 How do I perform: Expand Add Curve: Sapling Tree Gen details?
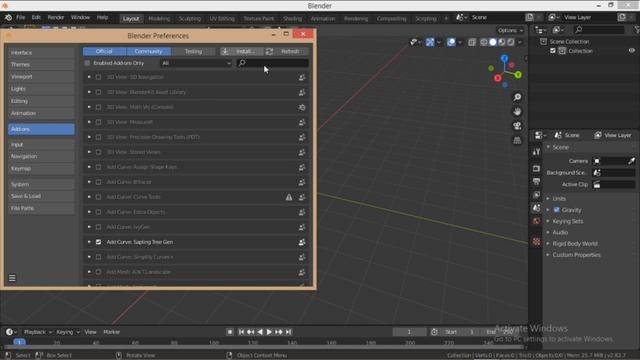pyautogui.click(x=89, y=242)
